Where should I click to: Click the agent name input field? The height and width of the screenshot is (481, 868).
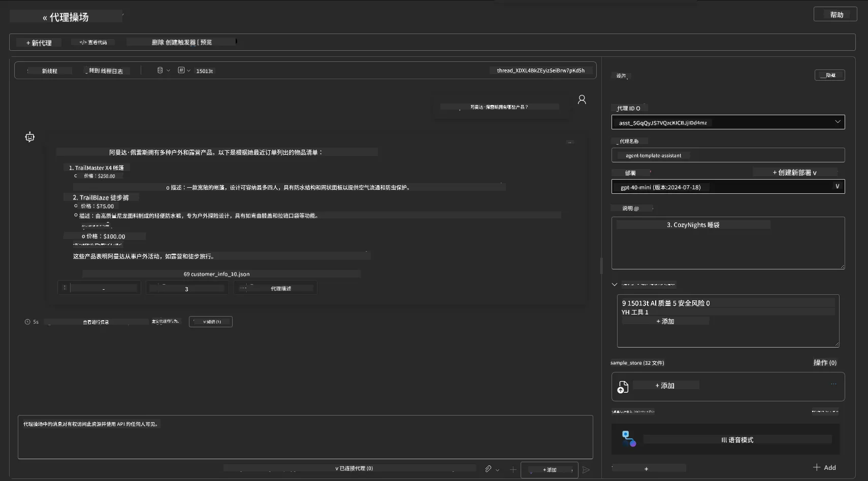pyautogui.click(x=728, y=155)
